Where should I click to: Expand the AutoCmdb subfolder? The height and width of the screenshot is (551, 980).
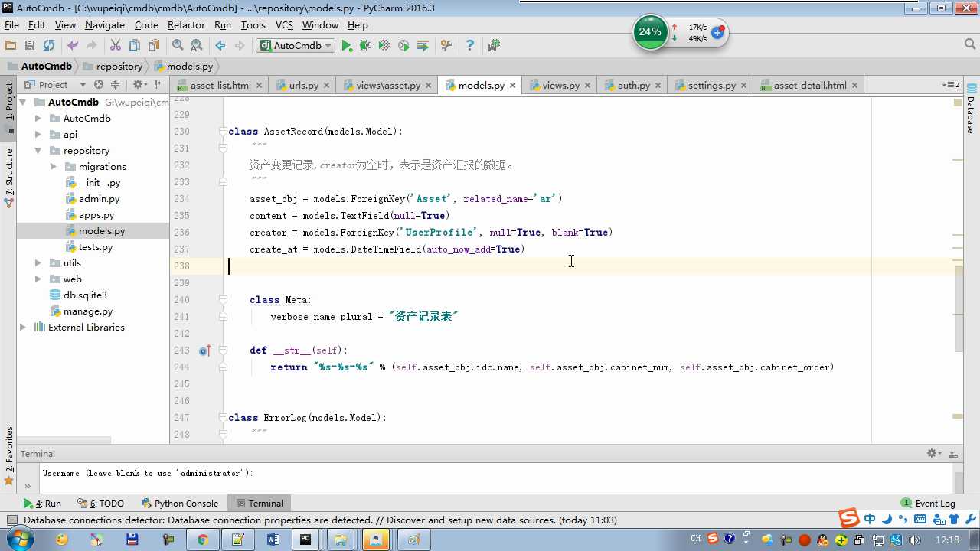(x=38, y=119)
